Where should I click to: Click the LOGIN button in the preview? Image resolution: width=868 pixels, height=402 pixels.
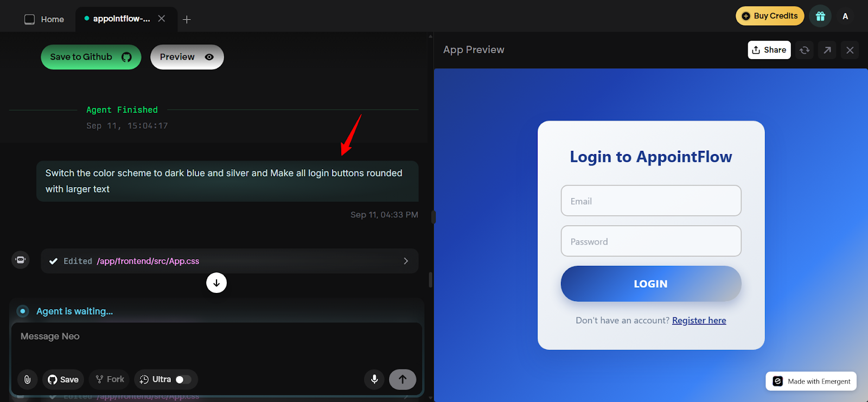point(651,284)
